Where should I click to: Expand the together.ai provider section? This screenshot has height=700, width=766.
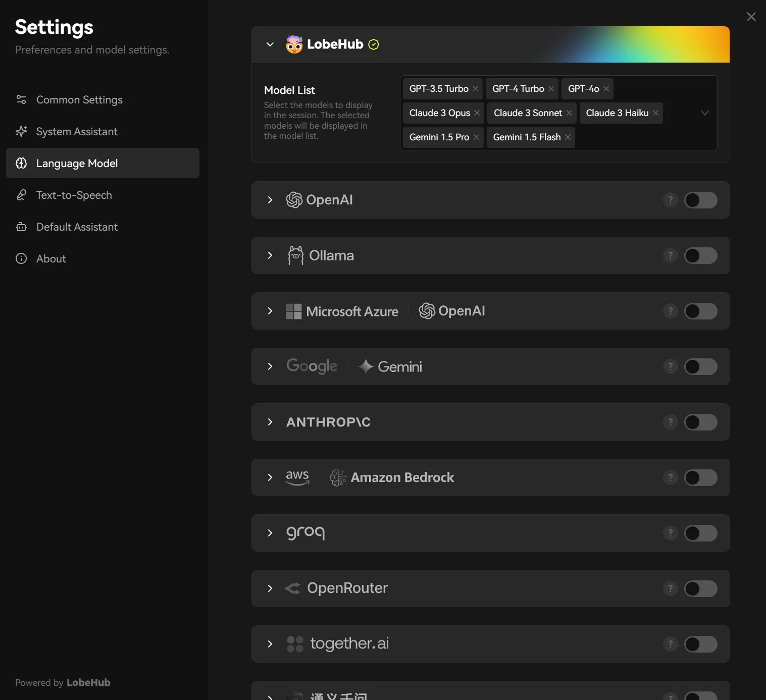point(270,644)
